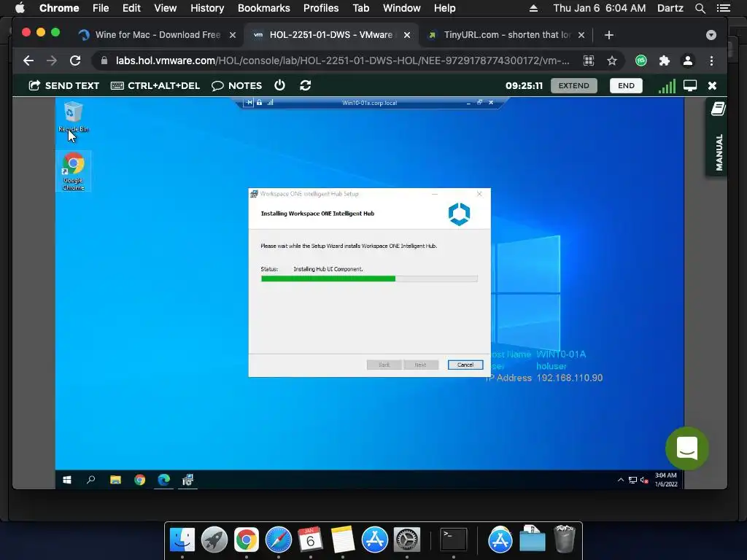Open the Profiles menu
Image resolution: width=747 pixels, height=560 pixels.
321,8
